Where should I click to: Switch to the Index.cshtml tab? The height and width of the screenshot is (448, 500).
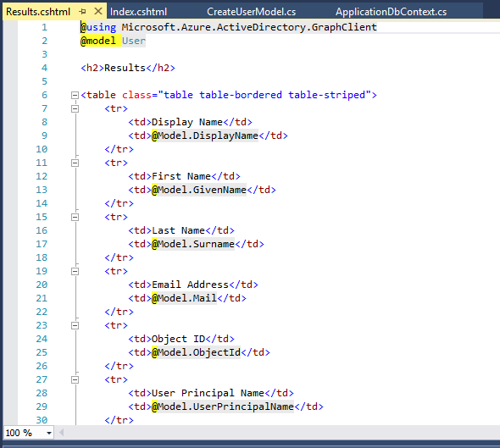(138, 12)
